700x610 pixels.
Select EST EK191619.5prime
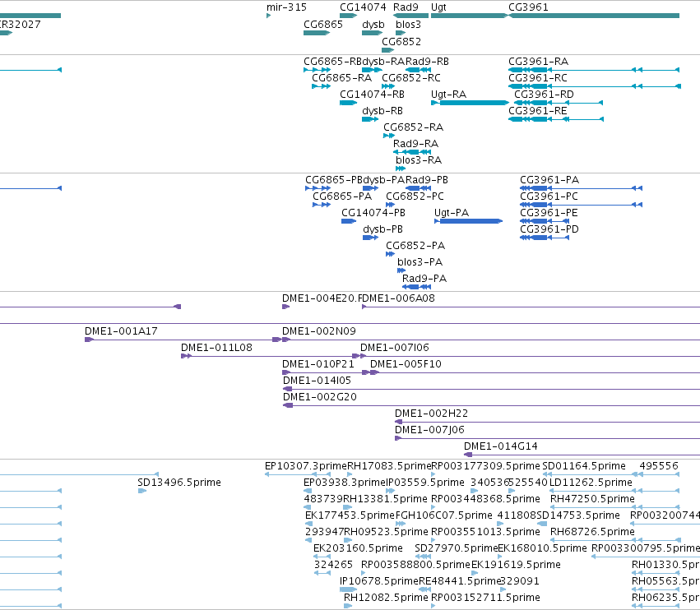[516, 565]
